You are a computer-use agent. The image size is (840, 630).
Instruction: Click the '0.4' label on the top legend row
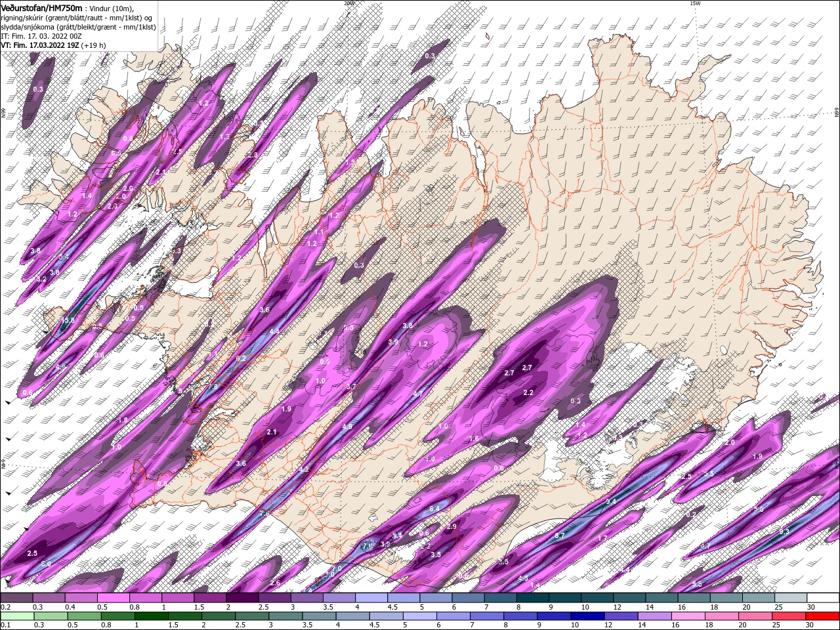(x=70, y=607)
